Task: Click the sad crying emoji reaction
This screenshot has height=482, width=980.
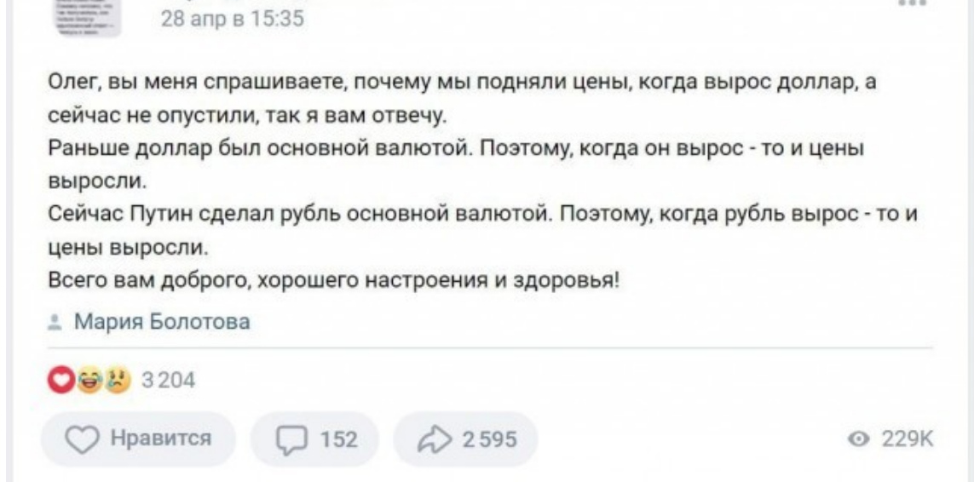Action: pyautogui.click(x=117, y=379)
